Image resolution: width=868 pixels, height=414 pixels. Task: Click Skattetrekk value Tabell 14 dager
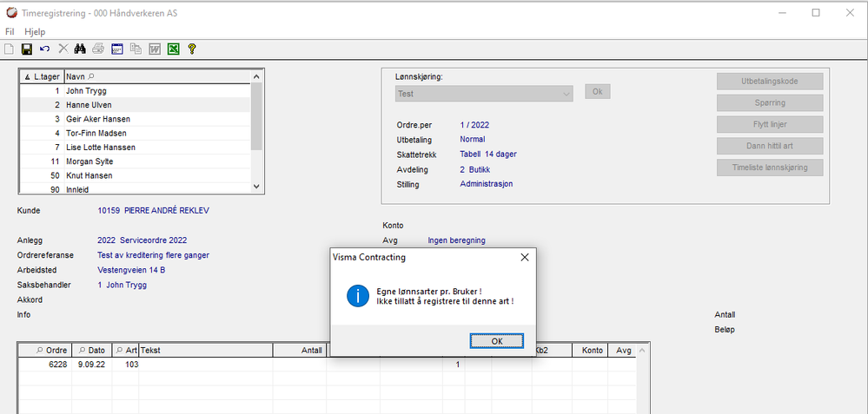(x=488, y=154)
